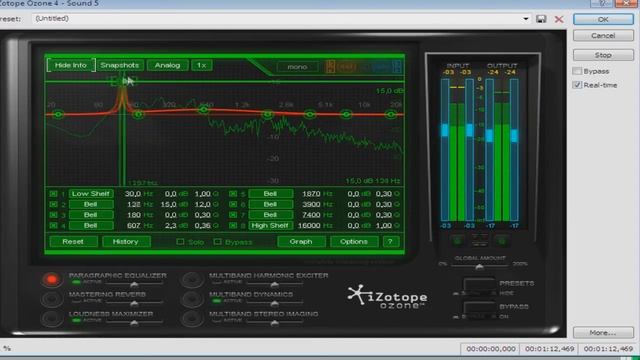The width and height of the screenshot is (640, 360).
Task: Select the Loudness Maximizer module button
Action: click(x=51, y=318)
